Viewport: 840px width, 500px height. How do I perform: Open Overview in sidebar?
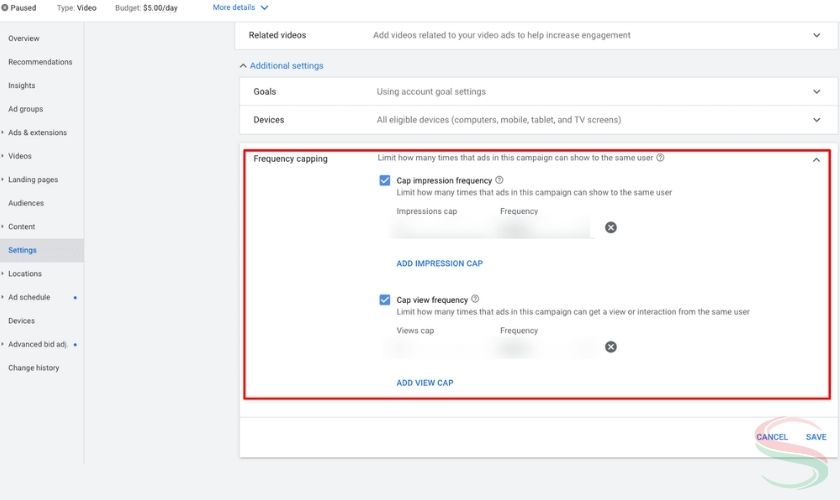click(24, 39)
